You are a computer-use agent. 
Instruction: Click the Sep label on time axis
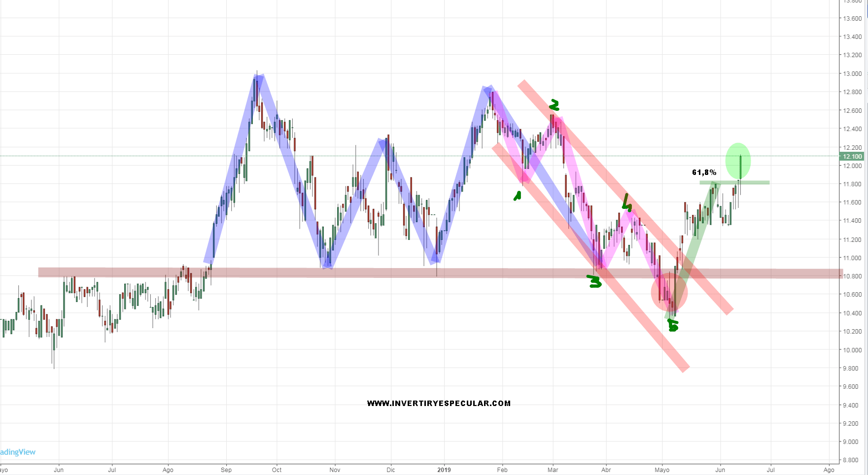pyautogui.click(x=226, y=470)
